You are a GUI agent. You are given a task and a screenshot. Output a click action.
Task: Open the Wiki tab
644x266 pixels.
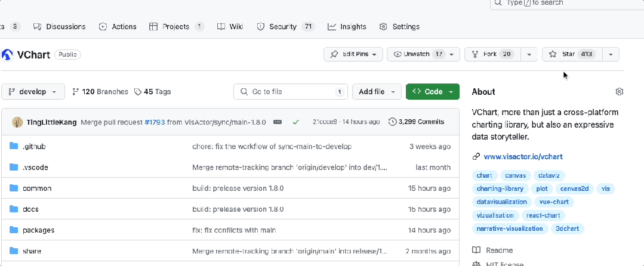pos(230,27)
